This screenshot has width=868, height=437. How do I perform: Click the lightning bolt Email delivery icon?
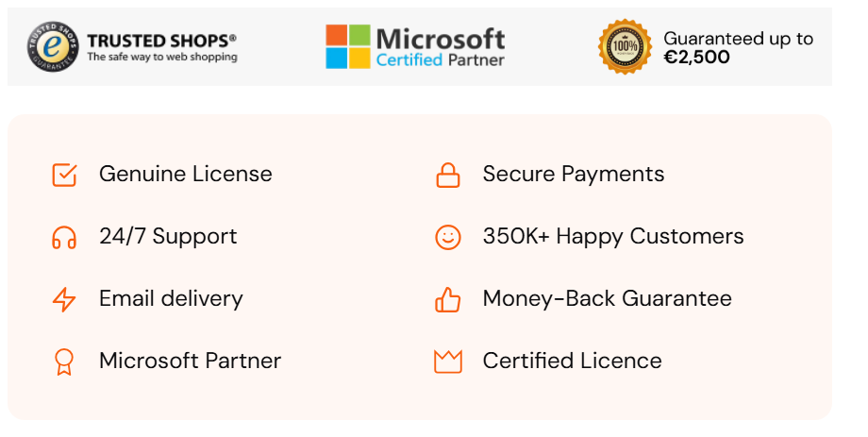[64, 299]
